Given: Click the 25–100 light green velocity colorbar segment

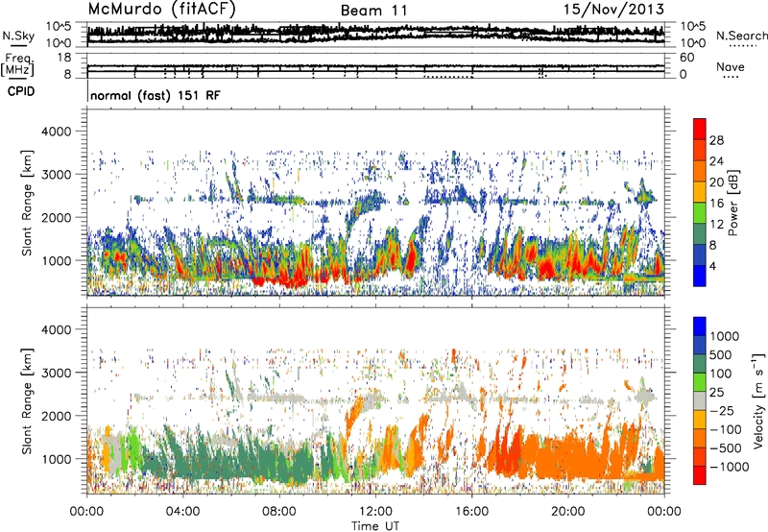Looking at the screenshot, I should [700, 382].
